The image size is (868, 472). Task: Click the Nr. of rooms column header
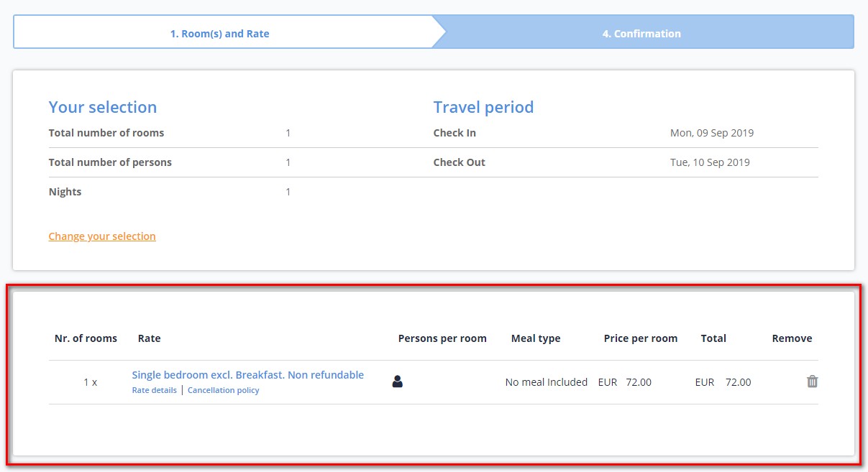click(x=86, y=338)
